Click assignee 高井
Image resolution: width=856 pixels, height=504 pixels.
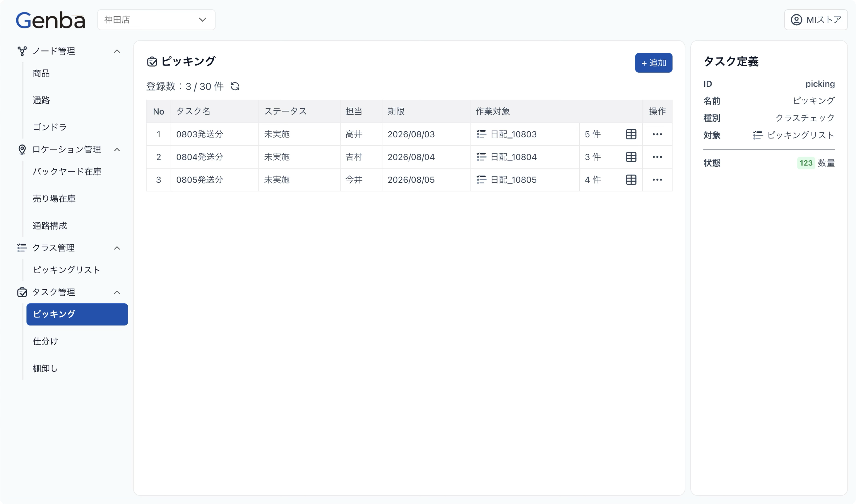pyautogui.click(x=354, y=134)
